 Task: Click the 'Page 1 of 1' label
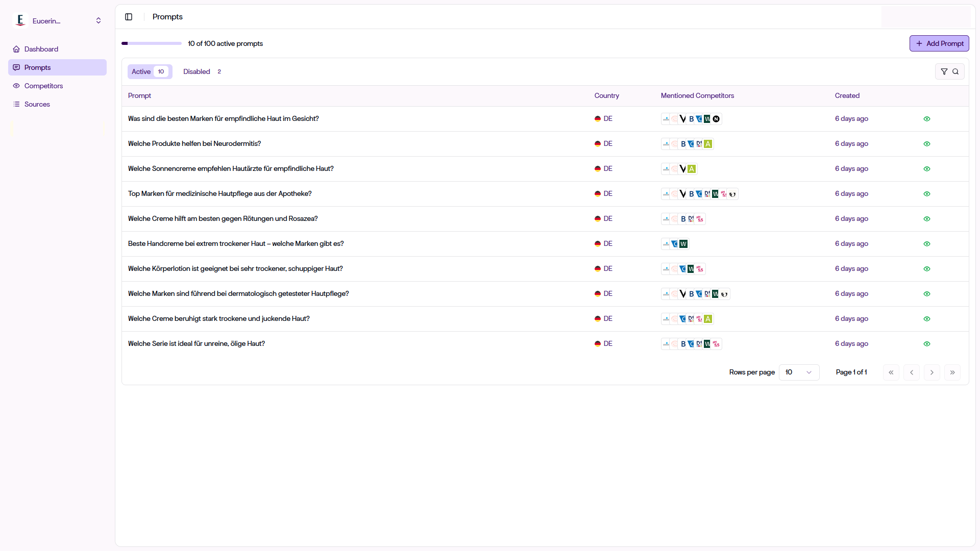(851, 372)
